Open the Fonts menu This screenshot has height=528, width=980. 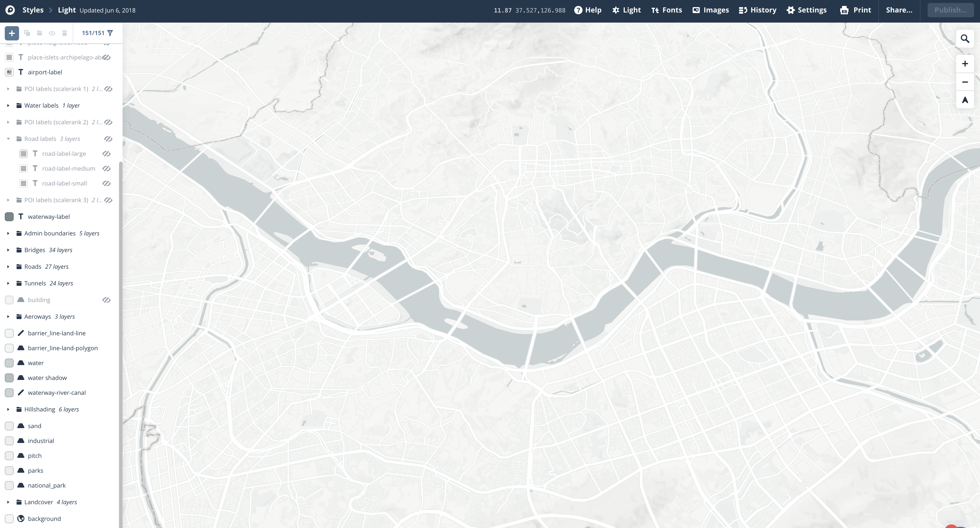[x=666, y=10]
